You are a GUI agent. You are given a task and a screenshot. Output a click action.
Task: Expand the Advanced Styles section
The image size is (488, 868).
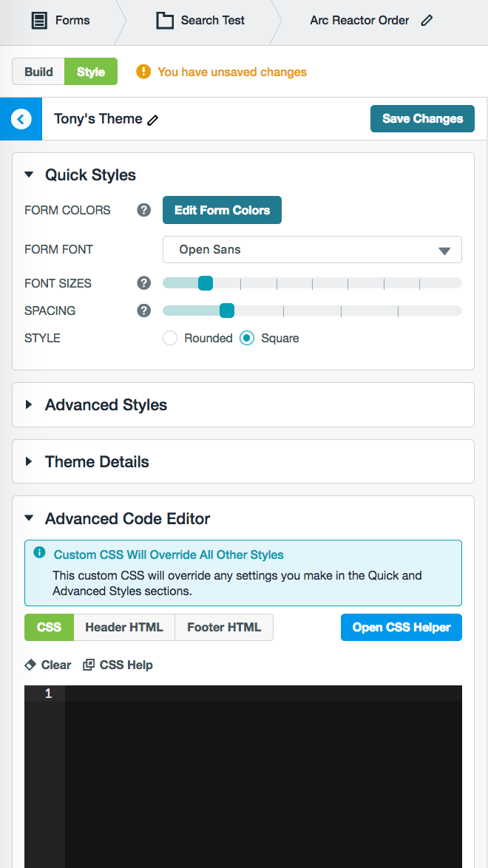pos(106,405)
